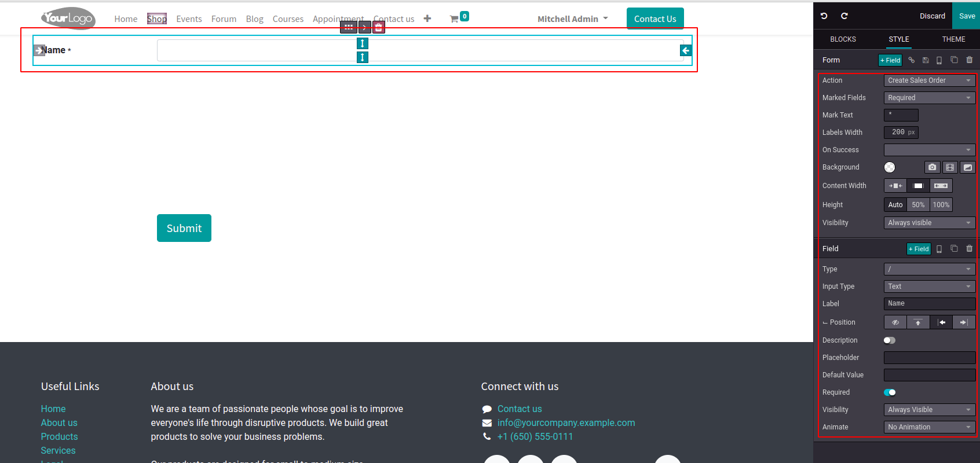Click the right-edge arrow handle on field
Image resolution: width=980 pixels, height=463 pixels.
click(686, 51)
